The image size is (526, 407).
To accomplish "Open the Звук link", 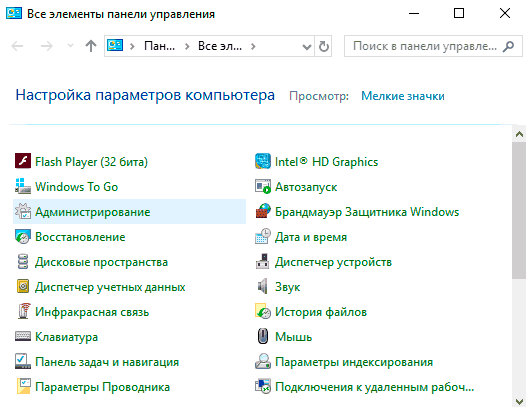I will (287, 287).
